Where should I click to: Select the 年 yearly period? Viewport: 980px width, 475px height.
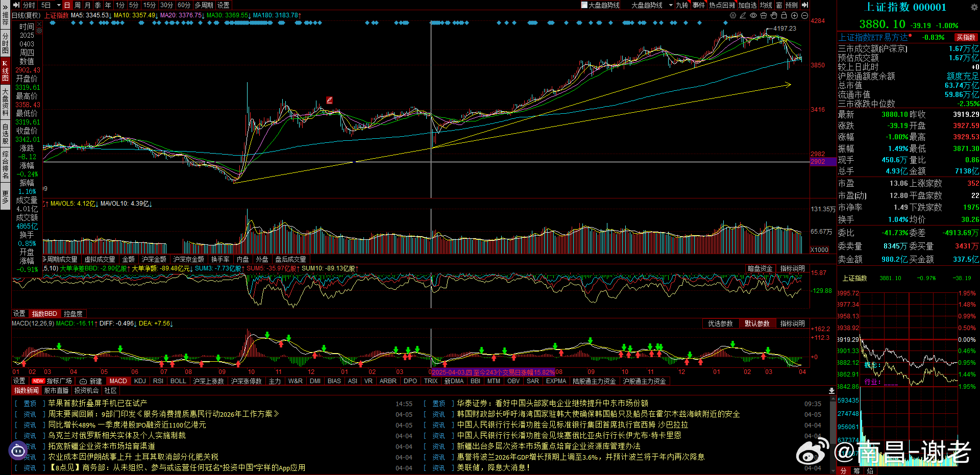108,5
